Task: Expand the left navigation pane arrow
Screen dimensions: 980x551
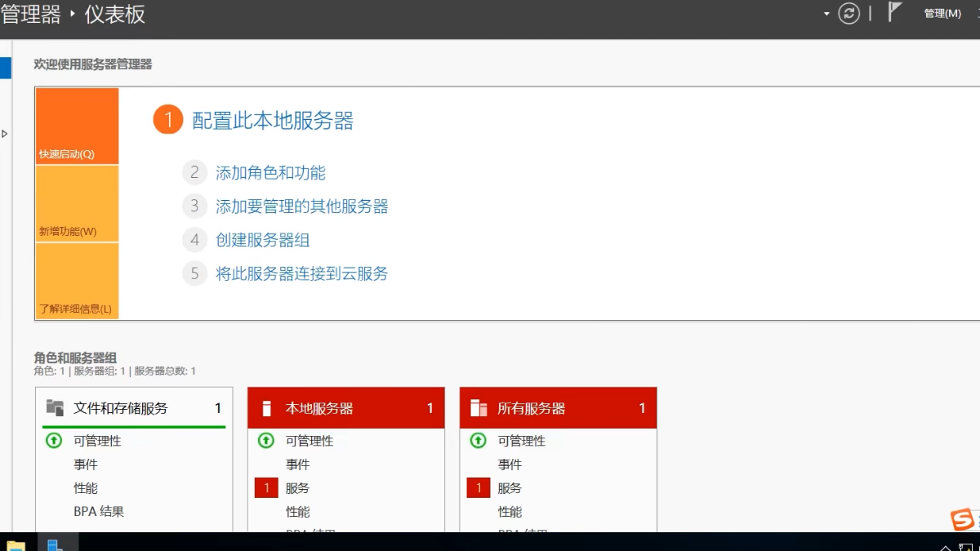Action: (x=5, y=133)
